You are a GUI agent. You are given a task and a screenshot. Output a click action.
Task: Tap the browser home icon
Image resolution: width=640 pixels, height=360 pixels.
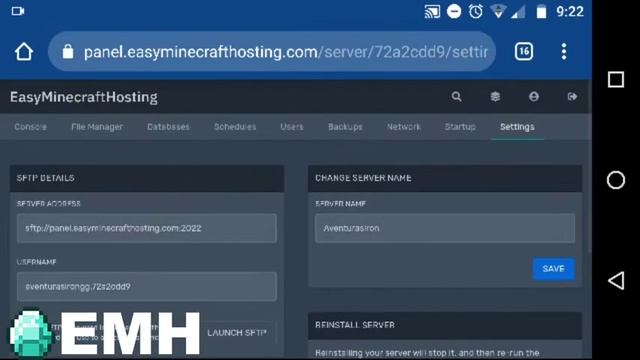pos(24,52)
